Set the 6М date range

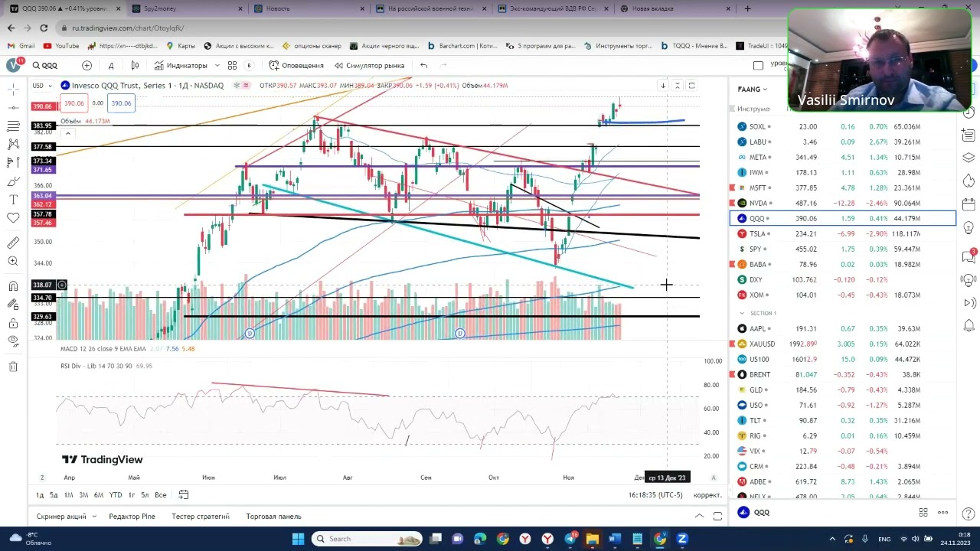pos(99,495)
